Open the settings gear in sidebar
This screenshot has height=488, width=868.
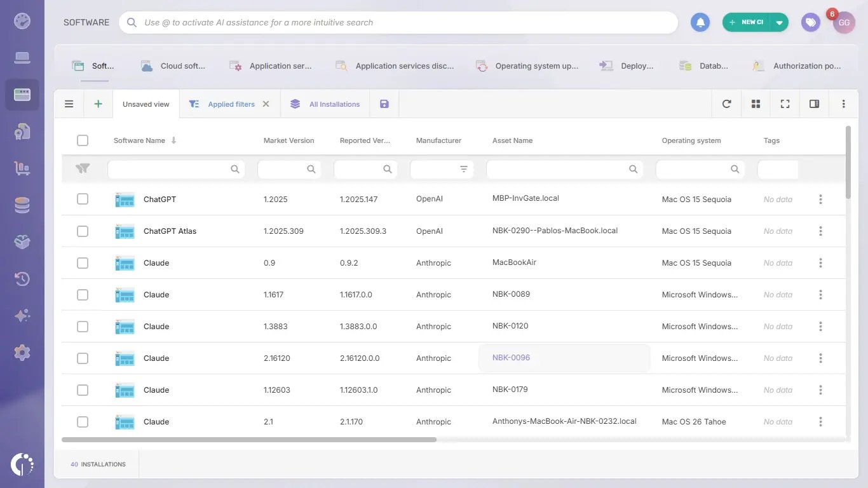coord(22,353)
